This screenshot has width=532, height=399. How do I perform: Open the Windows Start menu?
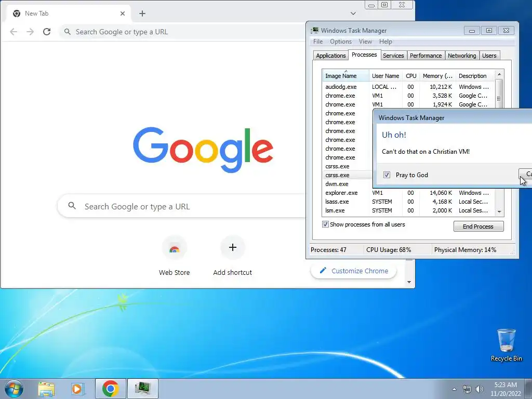click(14, 389)
